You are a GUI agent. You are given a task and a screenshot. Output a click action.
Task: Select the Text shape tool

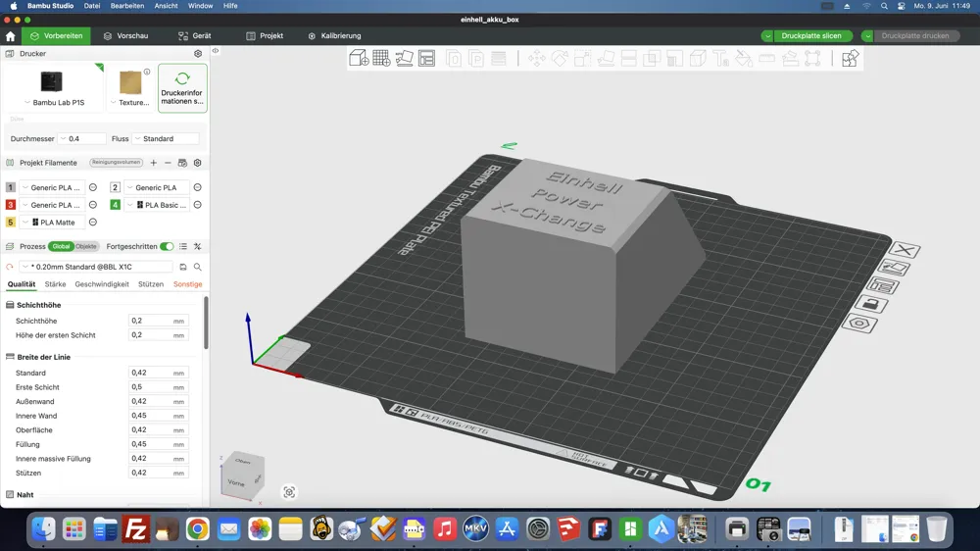[720, 58]
